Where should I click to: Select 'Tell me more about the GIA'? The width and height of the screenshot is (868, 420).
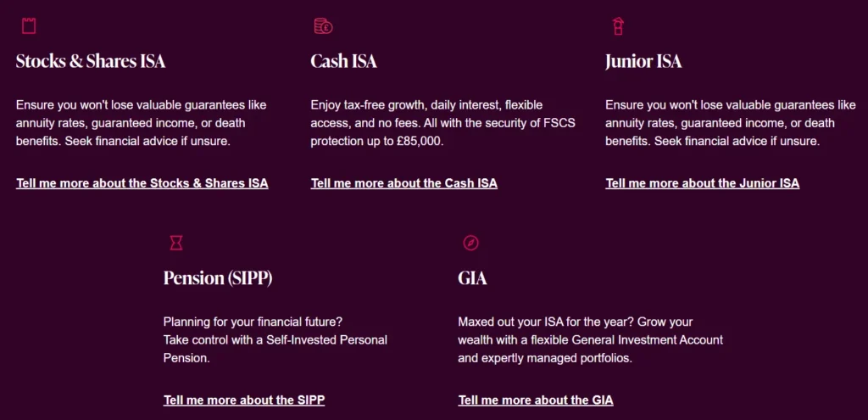pos(535,400)
